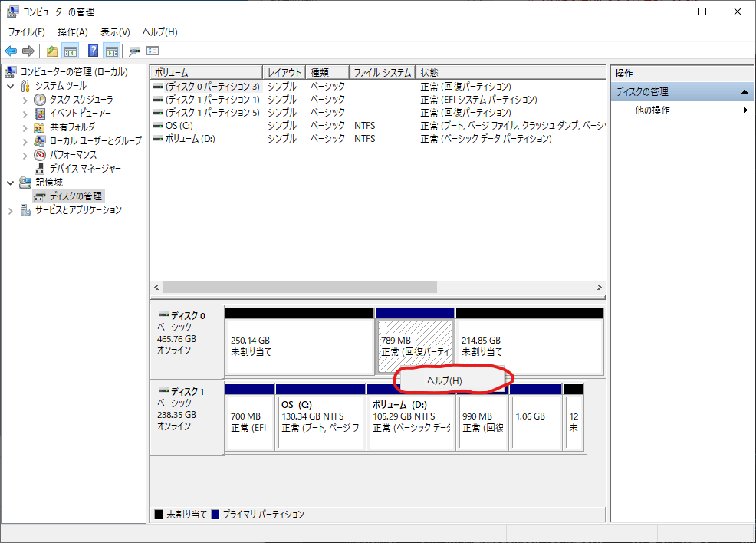
Task: Click the システム ツール icon in tree
Action: [x=25, y=86]
